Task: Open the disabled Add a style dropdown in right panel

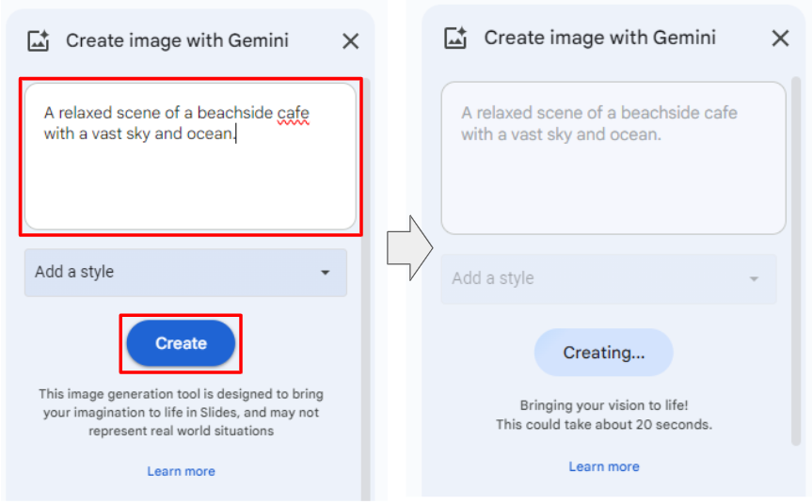Action: (x=609, y=279)
